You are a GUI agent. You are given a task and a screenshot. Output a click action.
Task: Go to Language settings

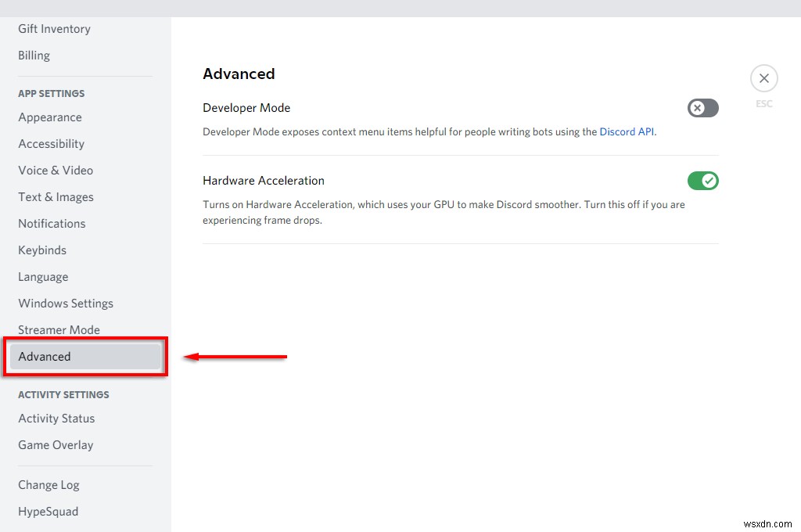(43, 277)
